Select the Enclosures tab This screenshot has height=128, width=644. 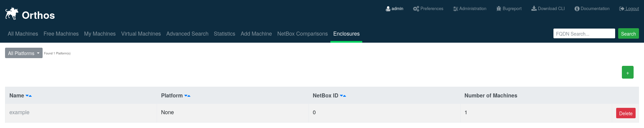pyautogui.click(x=346, y=34)
